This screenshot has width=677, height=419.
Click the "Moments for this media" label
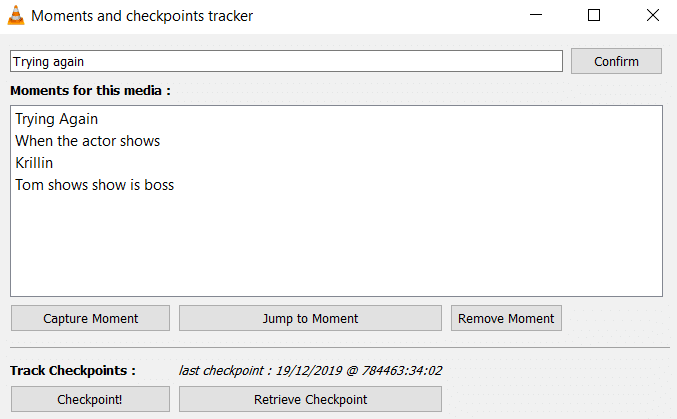(x=90, y=90)
